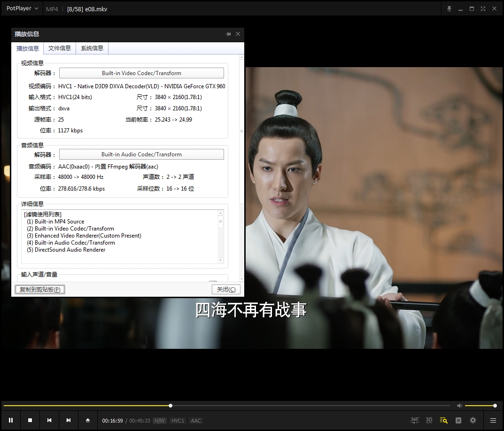Pause the video playback
This screenshot has height=431, width=504.
tap(11, 420)
